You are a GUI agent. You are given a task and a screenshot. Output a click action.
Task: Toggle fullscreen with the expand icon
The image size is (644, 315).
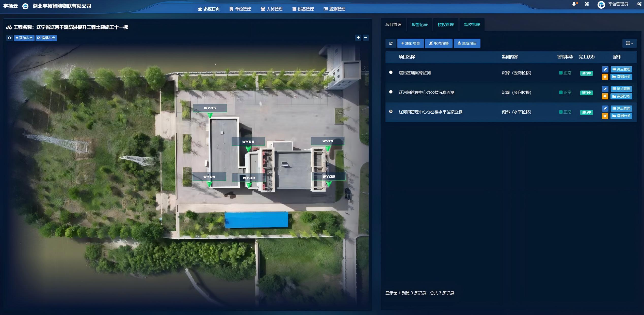587,4
